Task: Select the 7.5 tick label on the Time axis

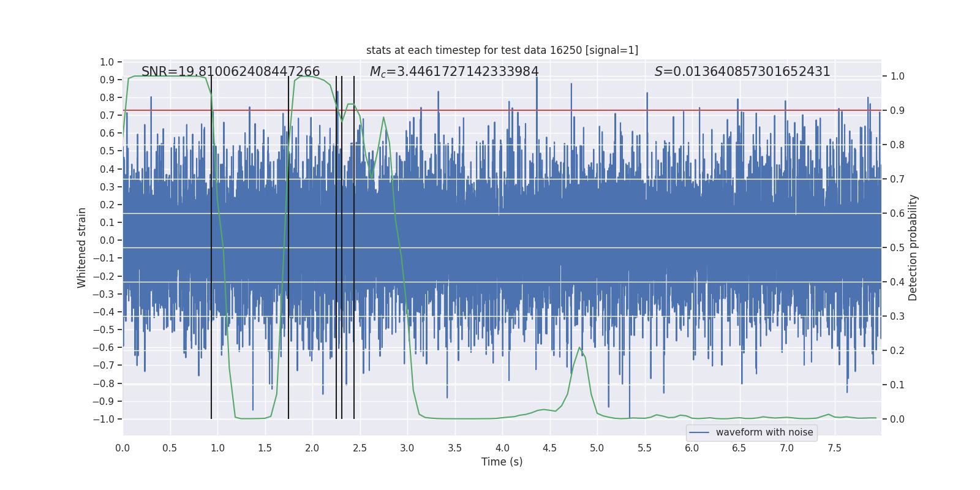Action: (834, 448)
